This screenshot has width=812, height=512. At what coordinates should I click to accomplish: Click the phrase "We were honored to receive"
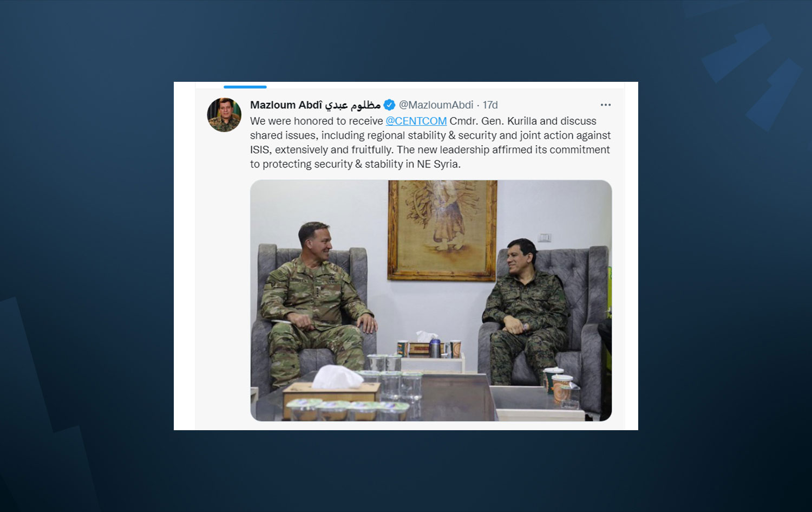[316, 121]
